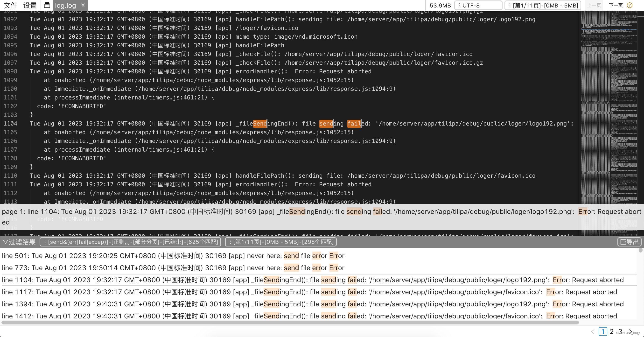Open the 设置 settings menu
This screenshot has height=337, width=644.
pyautogui.click(x=30, y=5)
